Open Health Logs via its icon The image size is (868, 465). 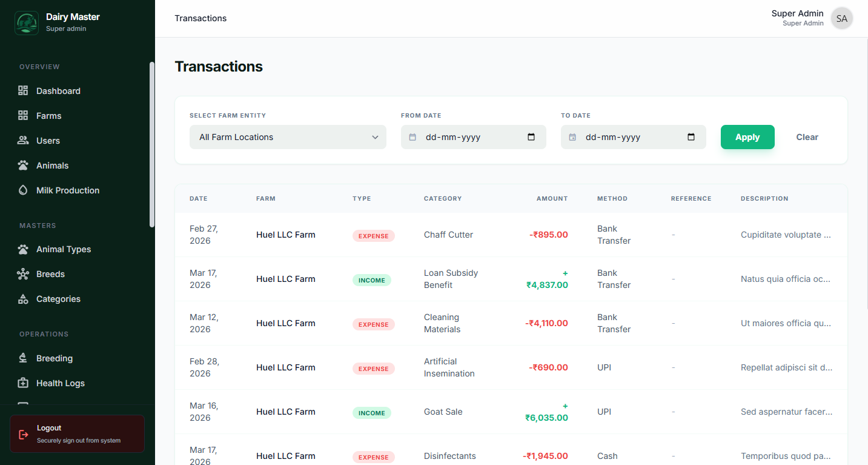click(22, 383)
